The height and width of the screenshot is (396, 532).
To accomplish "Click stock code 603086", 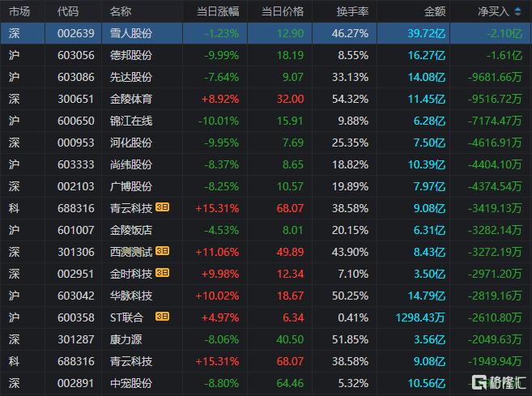I will tap(75, 77).
